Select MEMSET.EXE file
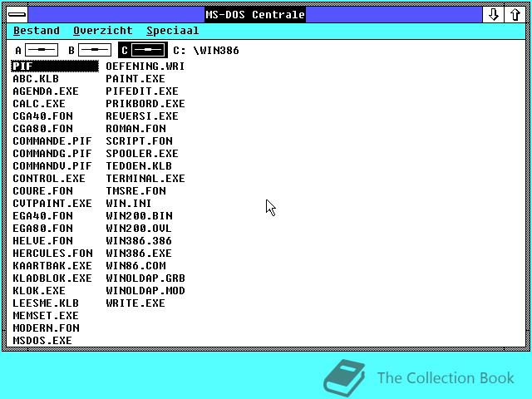 [46, 316]
